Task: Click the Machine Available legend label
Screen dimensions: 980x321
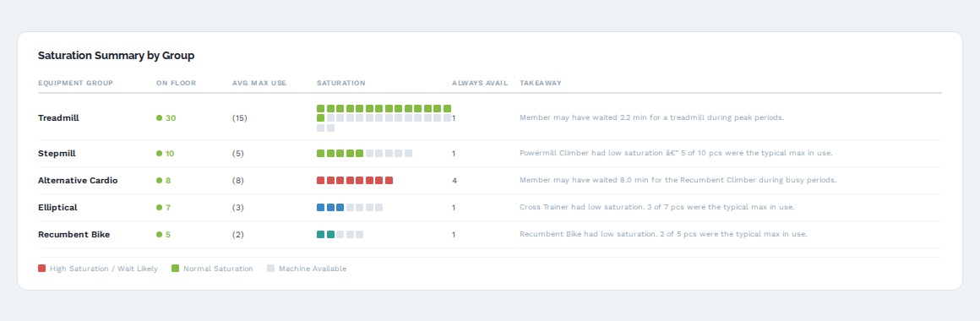Action: click(x=313, y=269)
